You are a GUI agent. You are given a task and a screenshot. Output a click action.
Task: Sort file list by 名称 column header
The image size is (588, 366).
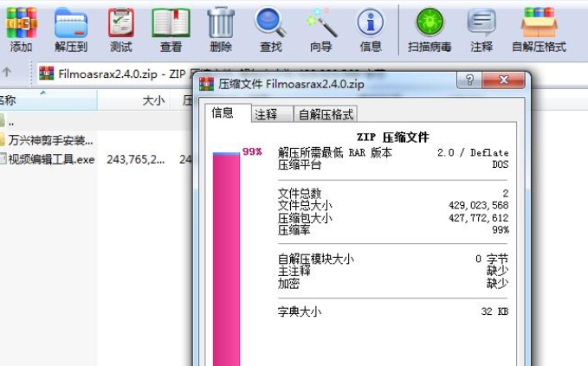click(x=48, y=100)
